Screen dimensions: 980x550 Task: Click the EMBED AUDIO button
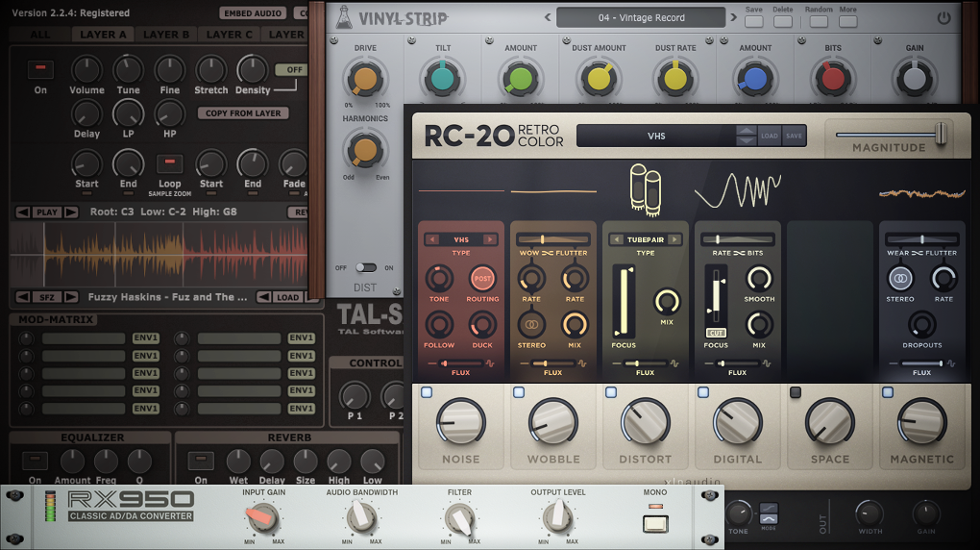coord(253,13)
